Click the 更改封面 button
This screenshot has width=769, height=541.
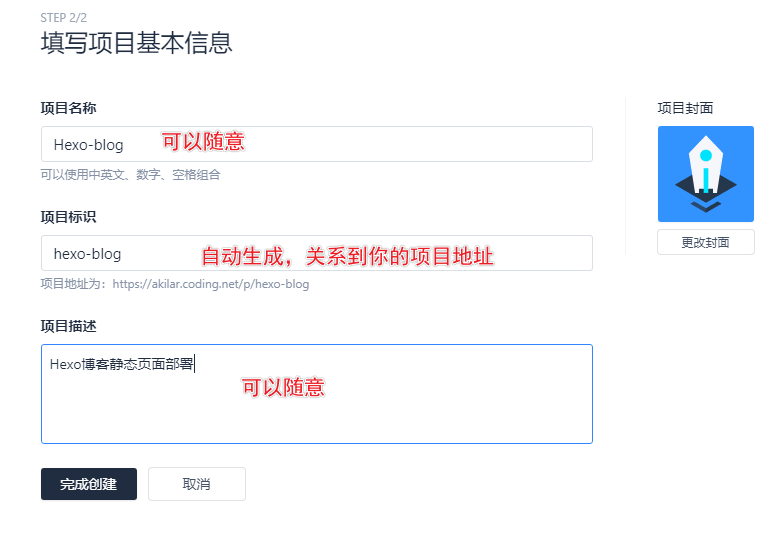click(705, 242)
